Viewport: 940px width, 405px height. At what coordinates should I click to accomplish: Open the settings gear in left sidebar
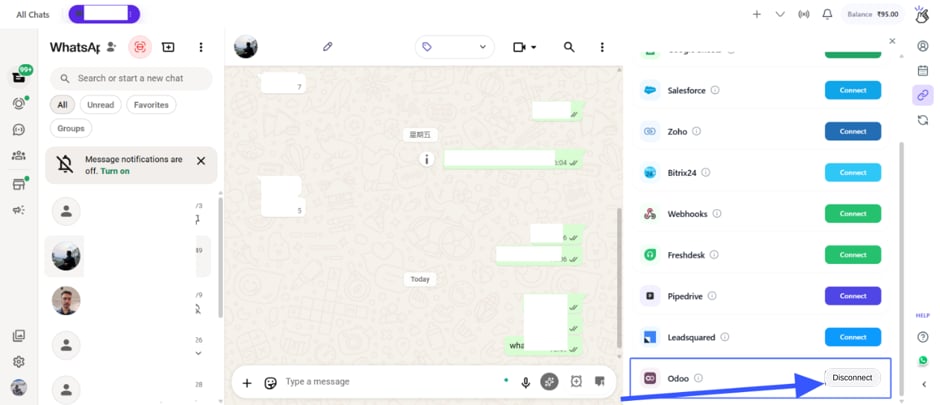tap(19, 362)
